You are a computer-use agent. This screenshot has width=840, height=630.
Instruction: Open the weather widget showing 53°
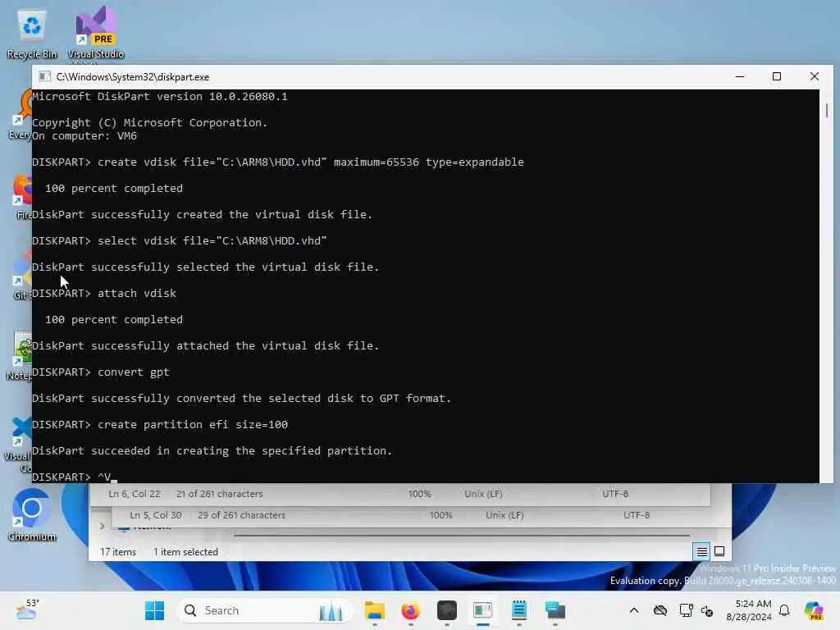tap(27, 610)
